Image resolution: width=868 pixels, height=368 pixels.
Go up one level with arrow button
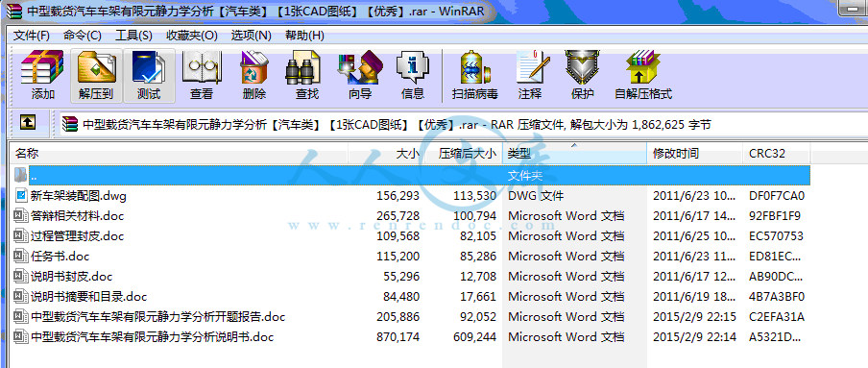point(28,122)
